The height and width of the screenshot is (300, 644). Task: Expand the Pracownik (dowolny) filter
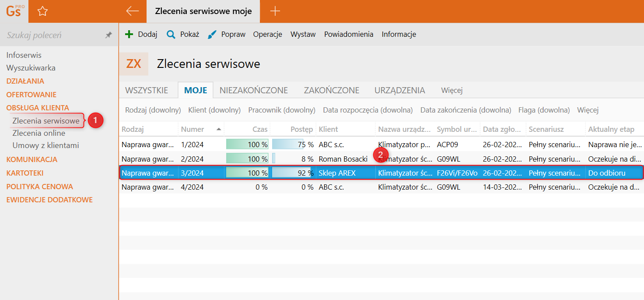point(282,110)
